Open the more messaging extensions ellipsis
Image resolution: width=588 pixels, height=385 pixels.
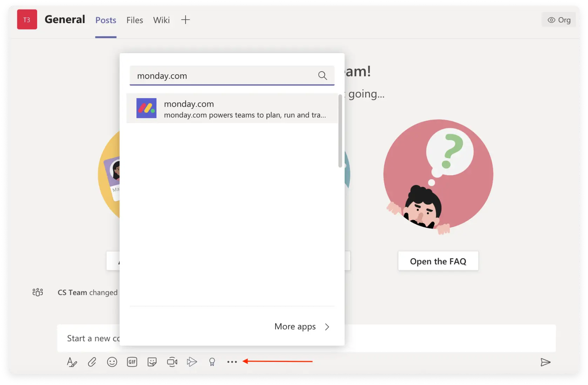232,362
